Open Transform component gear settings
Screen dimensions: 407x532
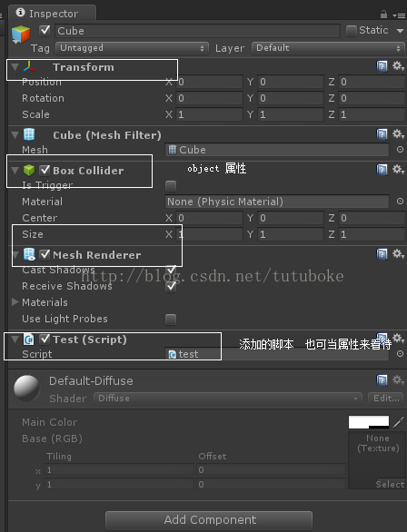tap(398, 66)
